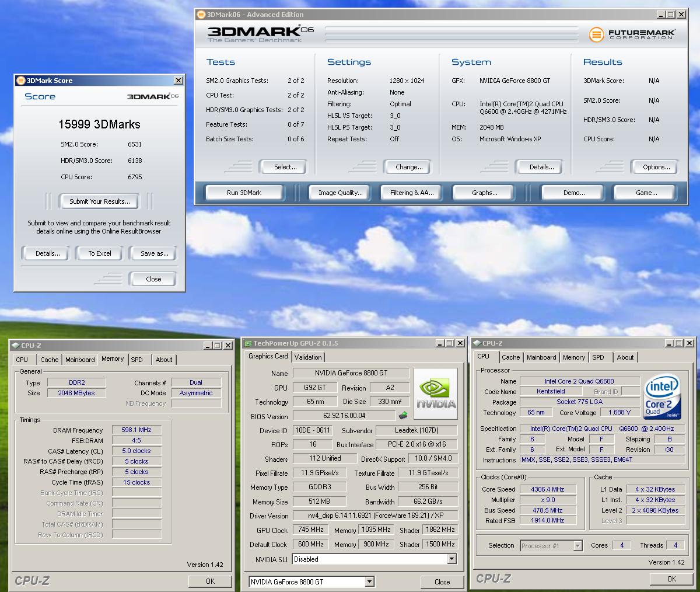Click OK in CPU-Z processor window
The width and height of the screenshot is (700, 592).
[x=671, y=579]
